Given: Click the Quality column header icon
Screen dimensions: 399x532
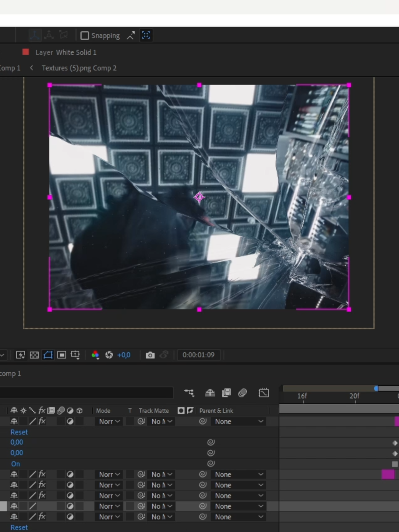Looking at the screenshot, I should (32, 410).
